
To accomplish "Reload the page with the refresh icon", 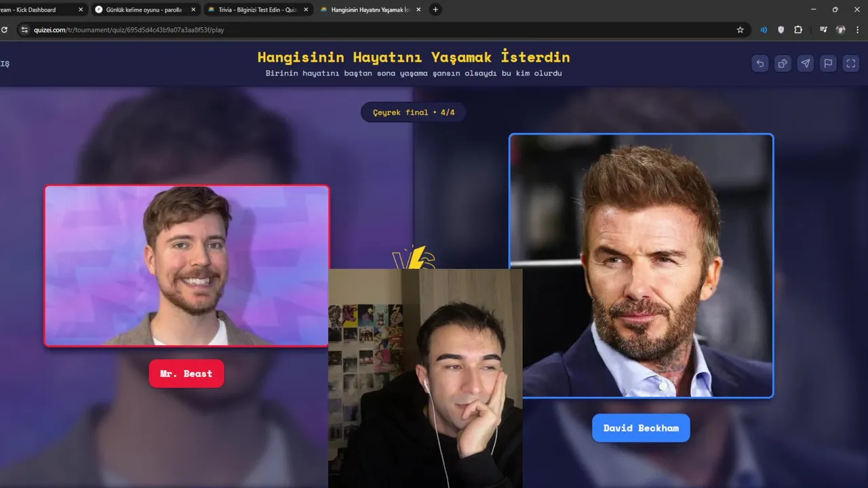I will click(x=4, y=30).
